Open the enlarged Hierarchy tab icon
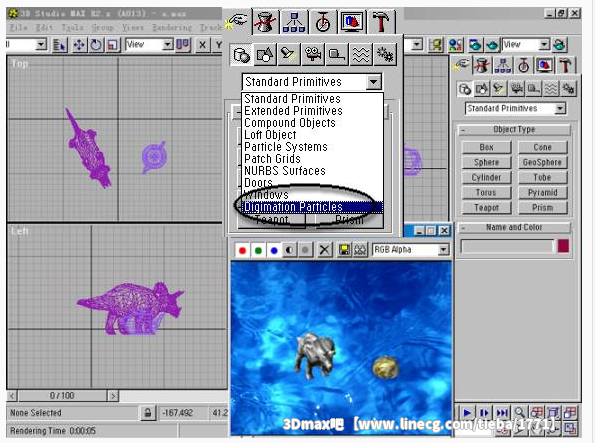The width and height of the screenshot is (595, 443). pyautogui.click(x=294, y=22)
